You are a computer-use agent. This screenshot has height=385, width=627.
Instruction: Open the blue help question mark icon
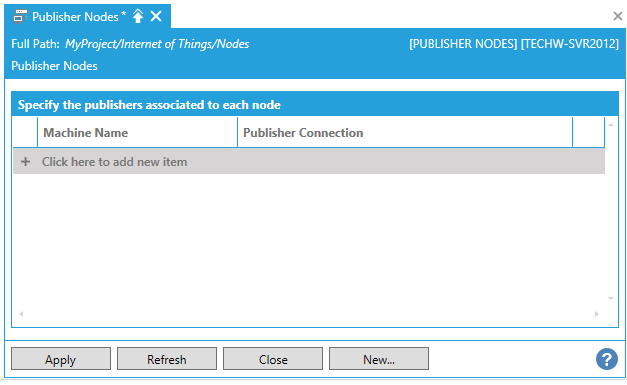[x=607, y=359]
